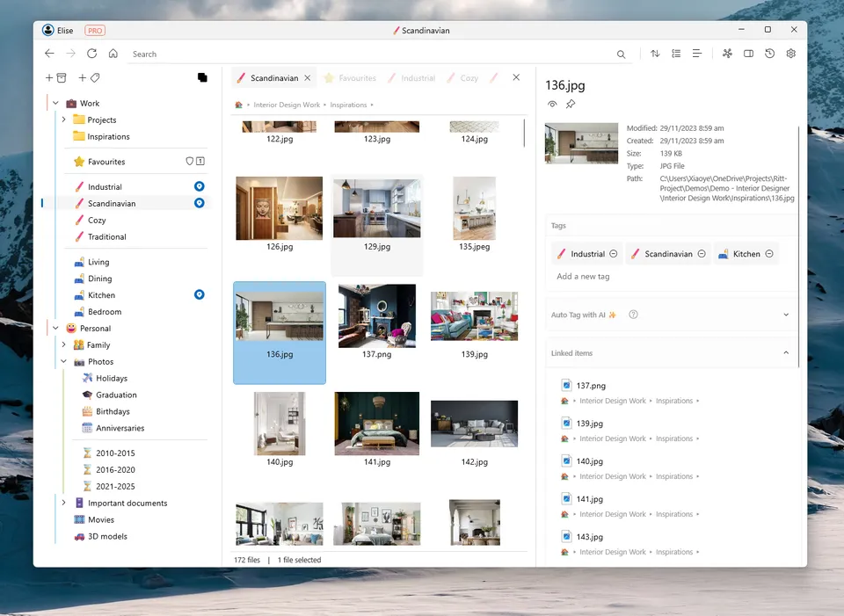Collapse the Linked items section
The width and height of the screenshot is (844, 616).
(785, 353)
